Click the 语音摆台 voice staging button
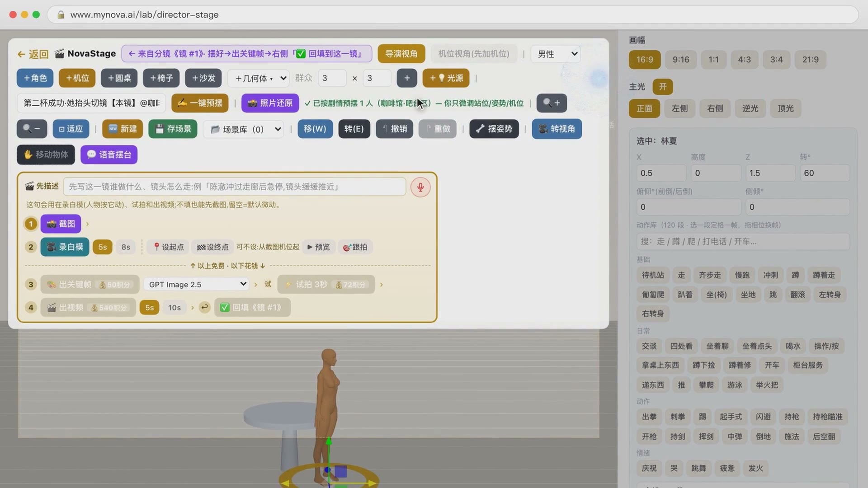 pyautogui.click(x=109, y=155)
